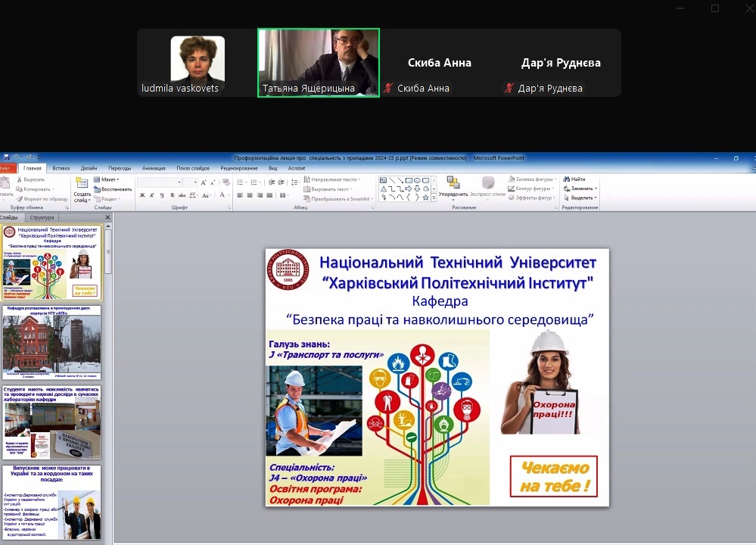Click the Save icon in the Quick Access Toolbar

(7, 157)
